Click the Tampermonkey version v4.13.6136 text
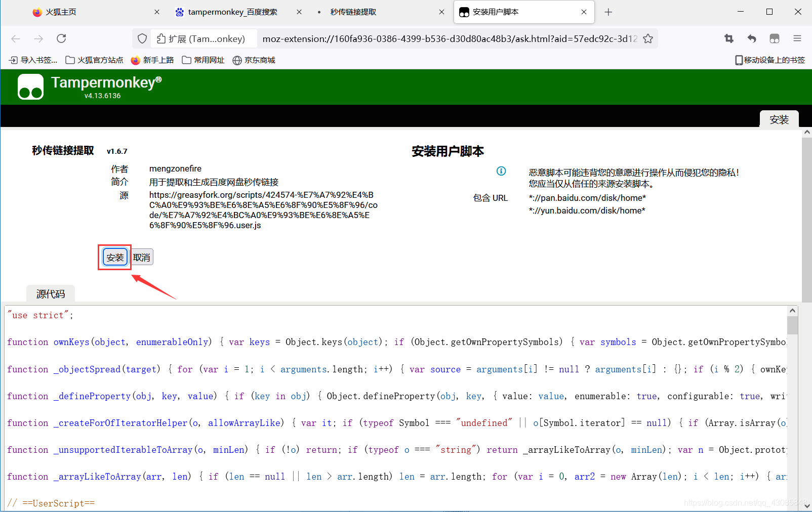Image resolution: width=812 pixels, height=512 pixels. (x=103, y=96)
